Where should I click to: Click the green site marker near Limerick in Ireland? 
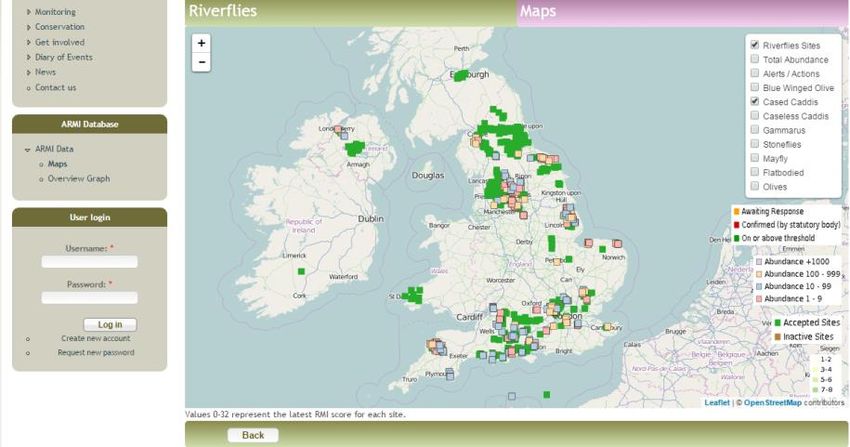301,271
